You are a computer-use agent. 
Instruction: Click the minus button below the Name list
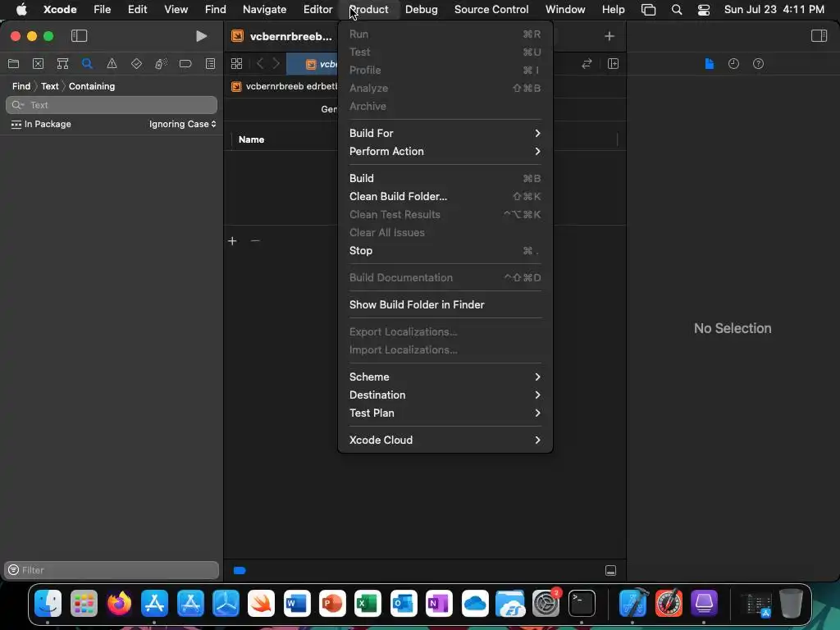click(255, 241)
